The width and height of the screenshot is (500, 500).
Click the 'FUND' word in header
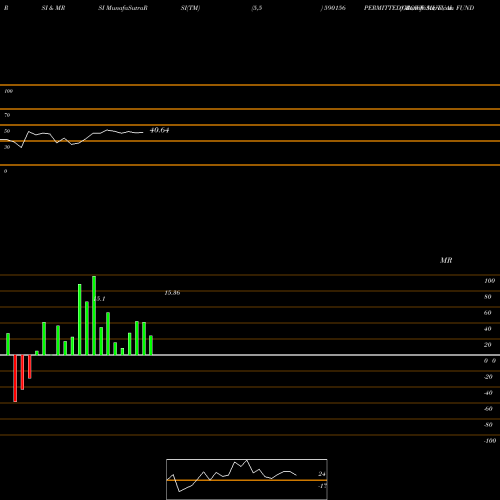[x=465, y=8]
